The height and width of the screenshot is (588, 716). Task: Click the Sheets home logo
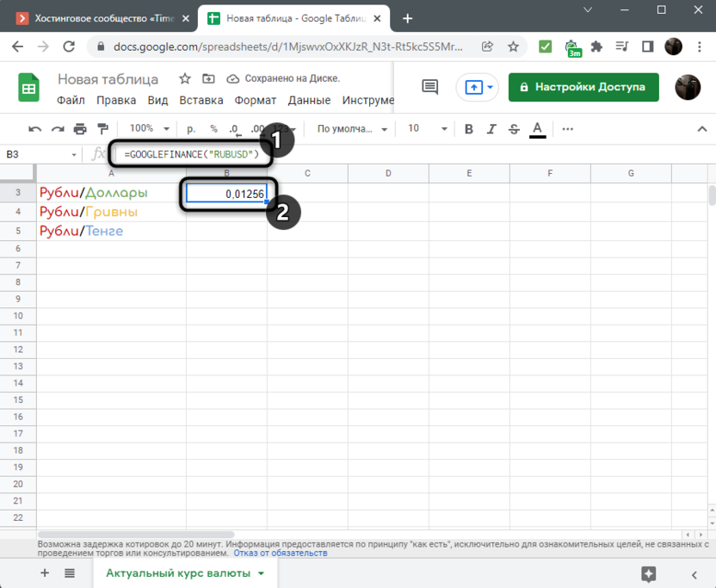29,88
